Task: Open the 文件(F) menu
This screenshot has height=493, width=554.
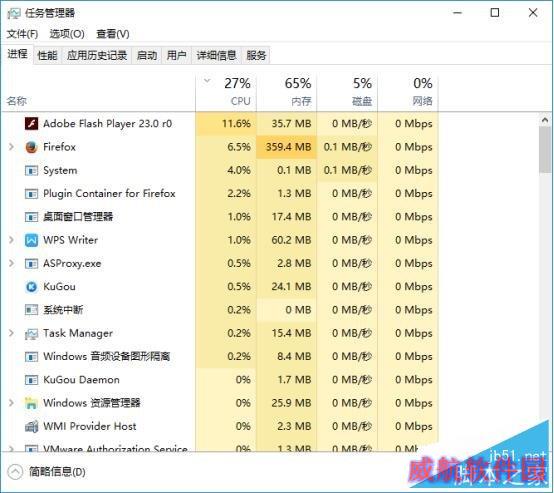Action: click(x=22, y=34)
